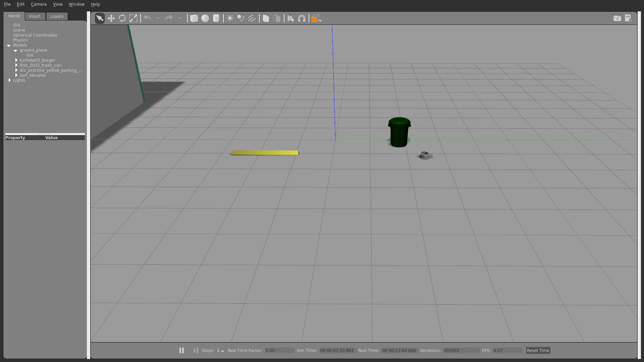Screen dimensions: 644x362
Task: Open the align tool
Action: 291,18
